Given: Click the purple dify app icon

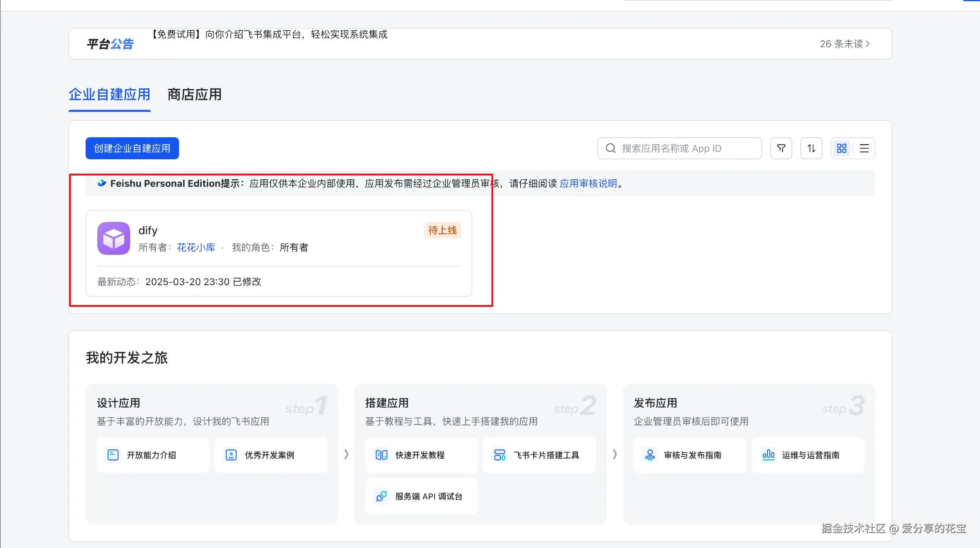Looking at the screenshot, I should pyautogui.click(x=114, y=239).
